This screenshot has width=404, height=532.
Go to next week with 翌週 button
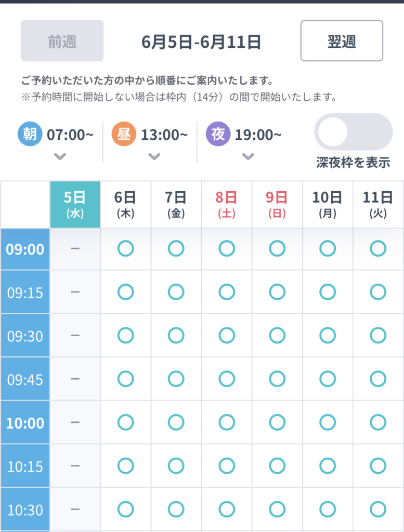342,41
